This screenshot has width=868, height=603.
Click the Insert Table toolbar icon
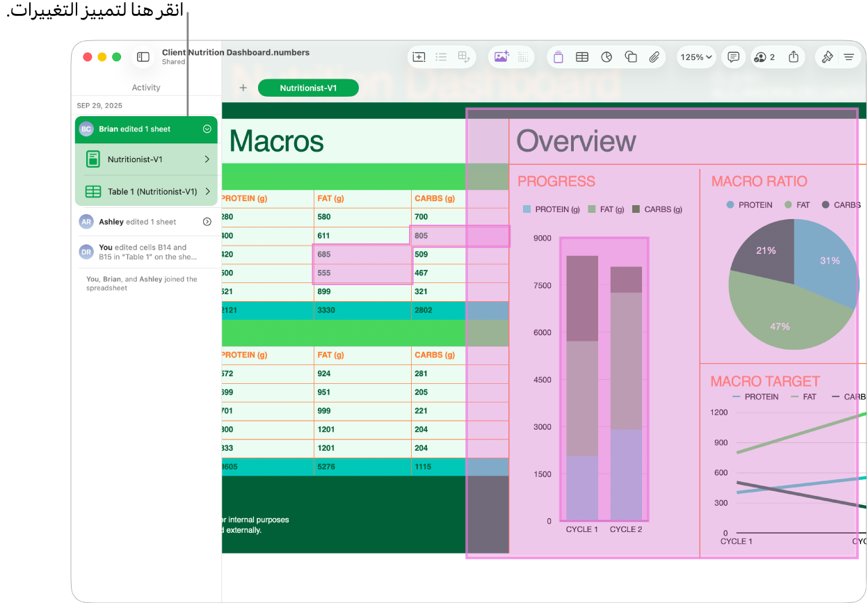pos(582,57)
